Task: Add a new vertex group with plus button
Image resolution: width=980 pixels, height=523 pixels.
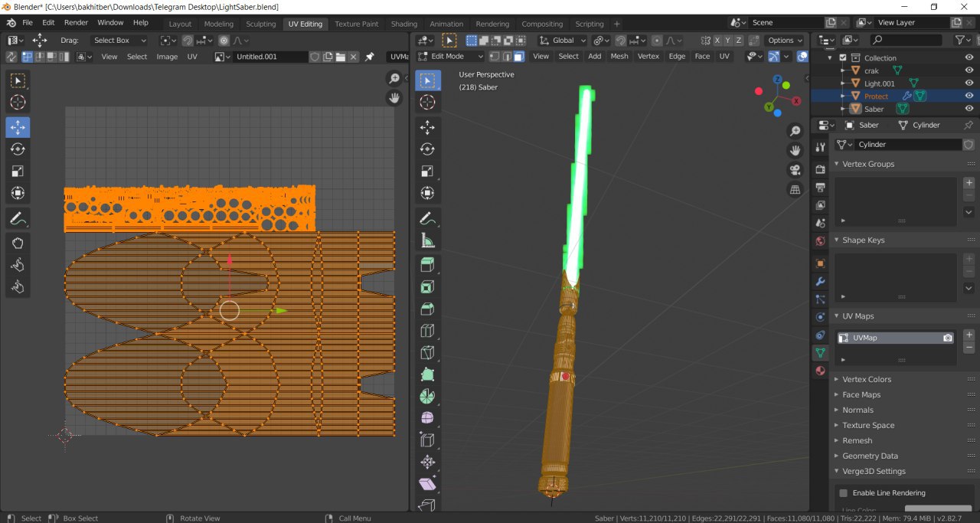Action: pos(969,183)
